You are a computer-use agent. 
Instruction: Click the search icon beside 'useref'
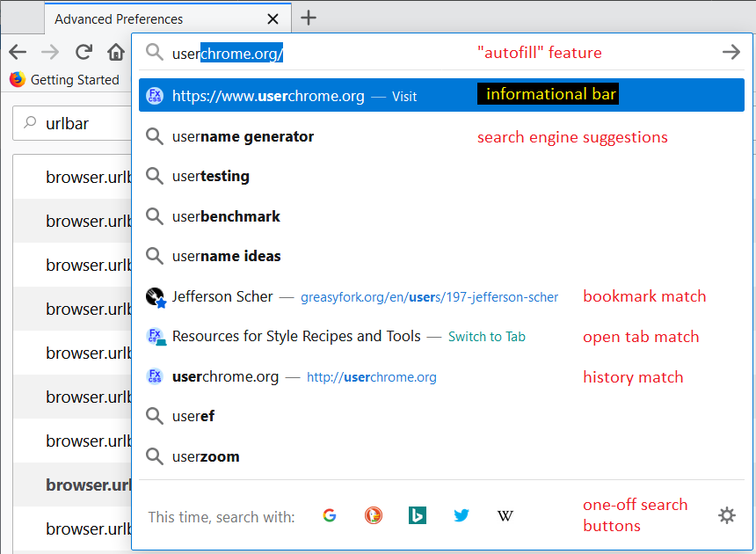coord(155,416)
